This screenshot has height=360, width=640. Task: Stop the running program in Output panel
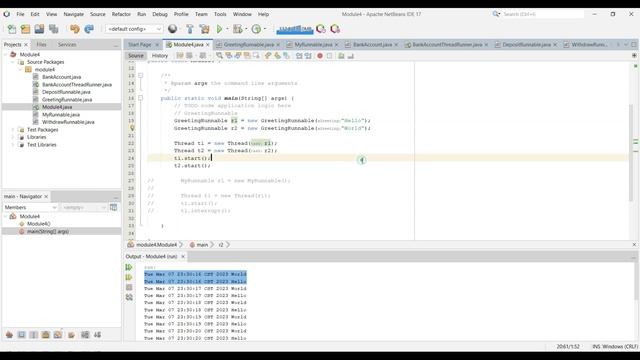click(129, 287)
